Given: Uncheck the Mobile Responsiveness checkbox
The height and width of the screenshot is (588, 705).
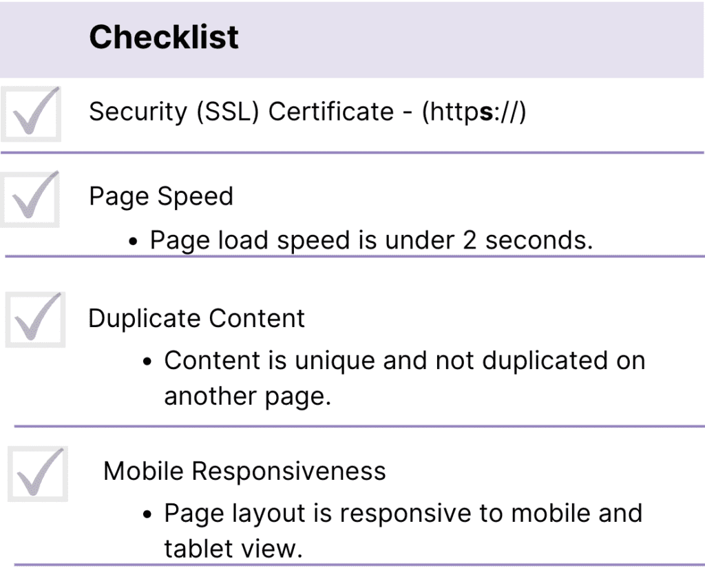Looking at the screenshot, I should click(38, 474).
